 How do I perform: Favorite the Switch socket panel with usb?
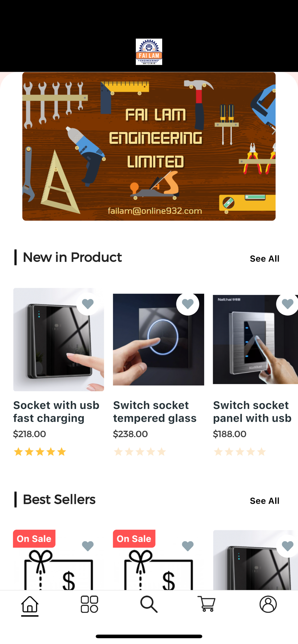(287, 304)
